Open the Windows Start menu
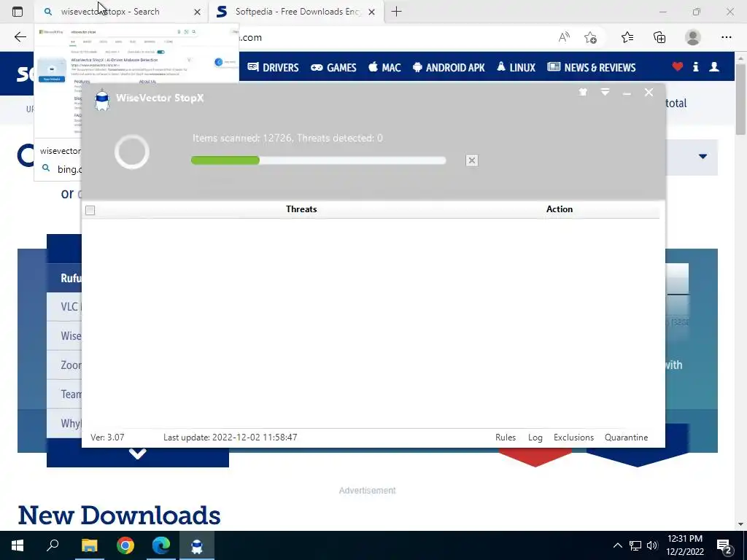 [18, 545]
